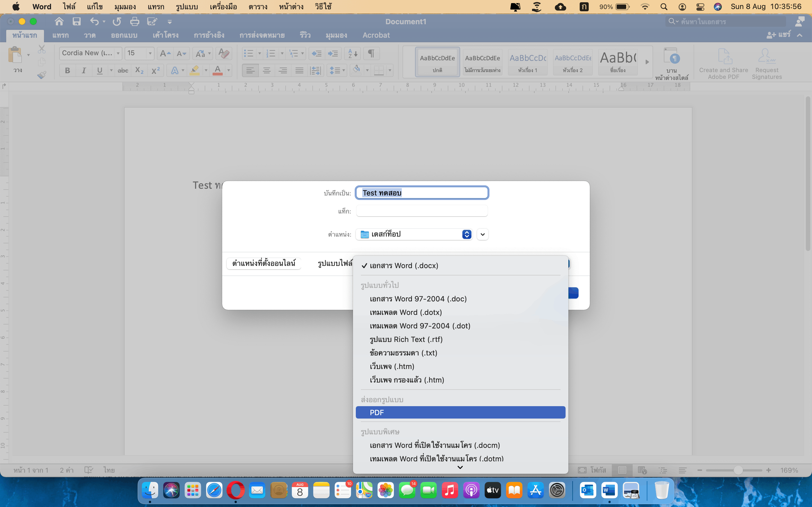This screenshot has height=507, width=812.
Task: Click the zoom slider in status bar
Action: point(738,470)
